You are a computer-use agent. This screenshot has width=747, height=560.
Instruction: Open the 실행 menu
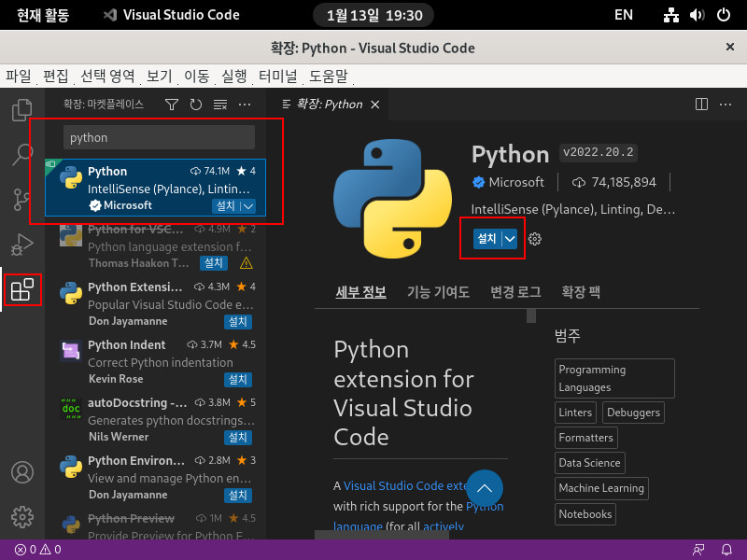click(234, 76)
